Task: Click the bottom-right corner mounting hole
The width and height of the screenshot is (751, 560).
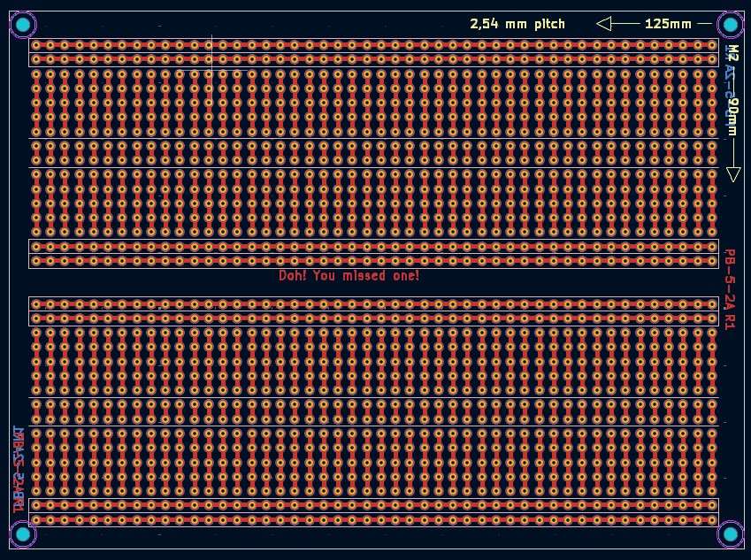Action: 731,533
